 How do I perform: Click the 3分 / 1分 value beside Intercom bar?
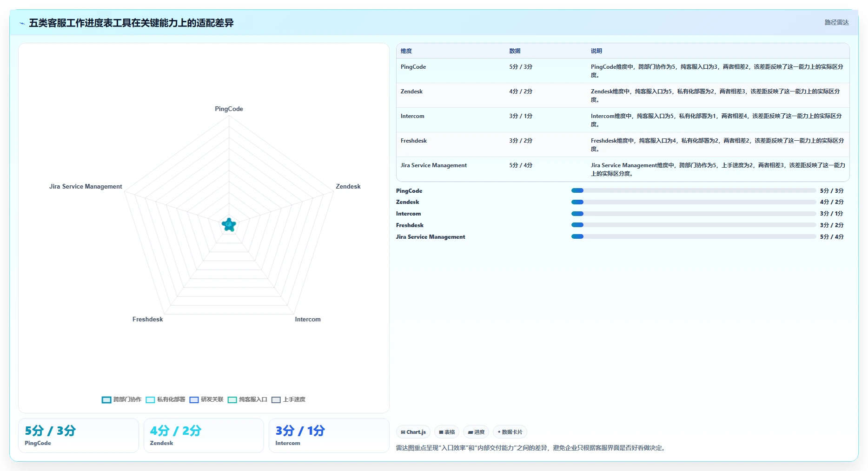click(x=832, y=214)
